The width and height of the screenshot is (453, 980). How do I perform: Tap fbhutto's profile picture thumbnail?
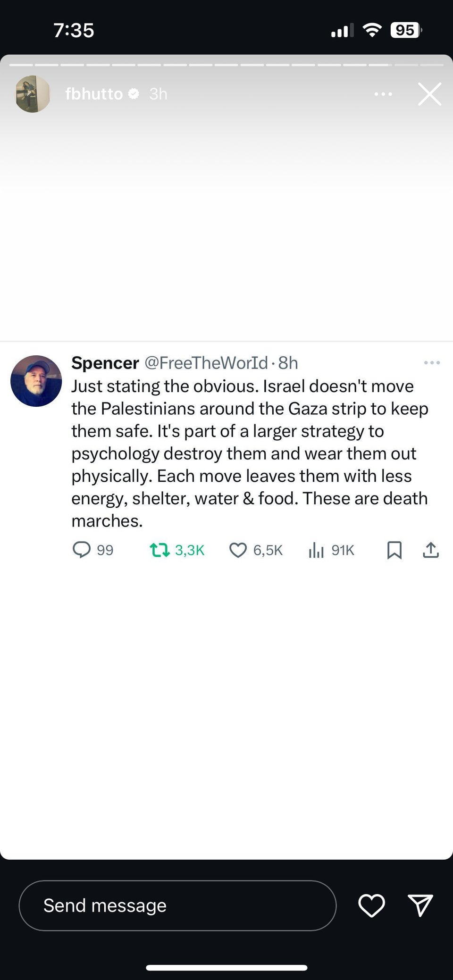(x=33, y=94)
